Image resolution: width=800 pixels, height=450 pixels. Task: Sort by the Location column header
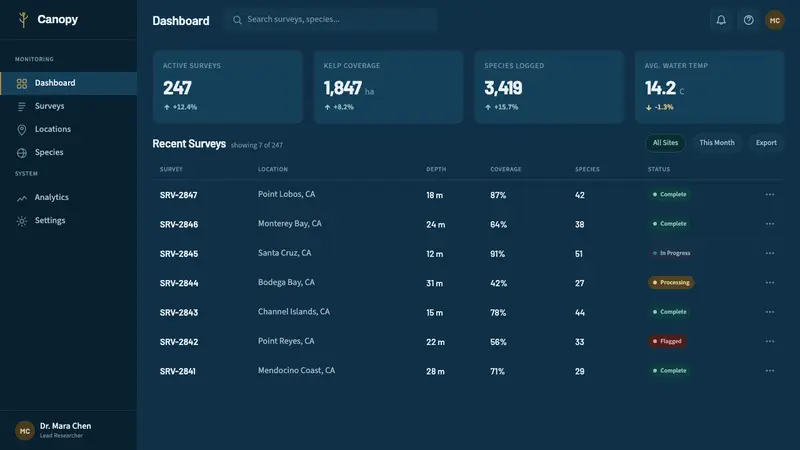[272, 169]
